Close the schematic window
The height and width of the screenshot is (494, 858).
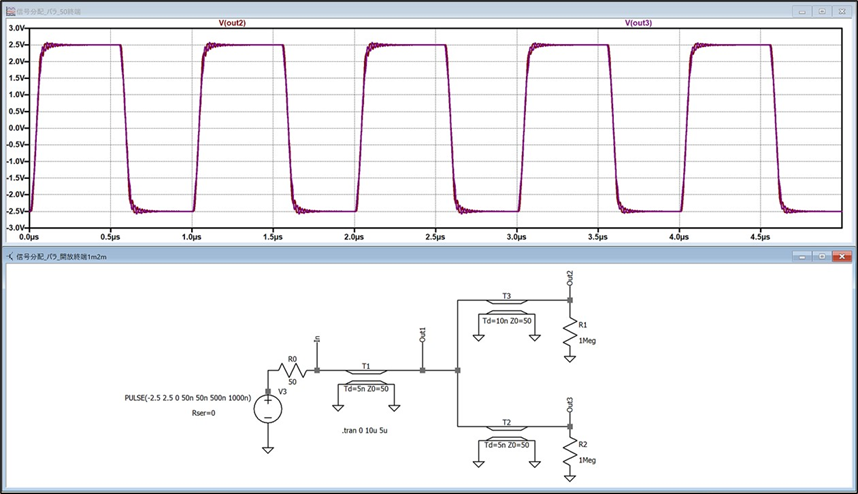point(841,256)
